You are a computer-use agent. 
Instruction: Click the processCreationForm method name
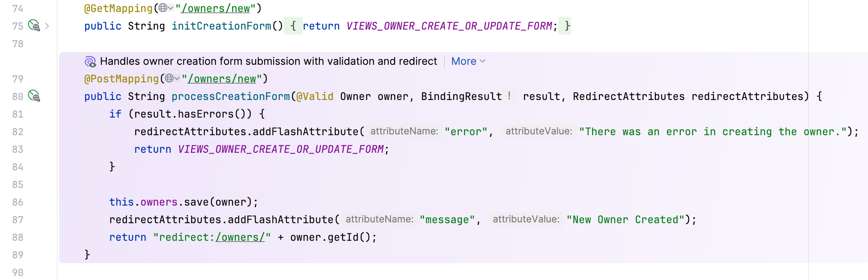(x=230, y=96)
